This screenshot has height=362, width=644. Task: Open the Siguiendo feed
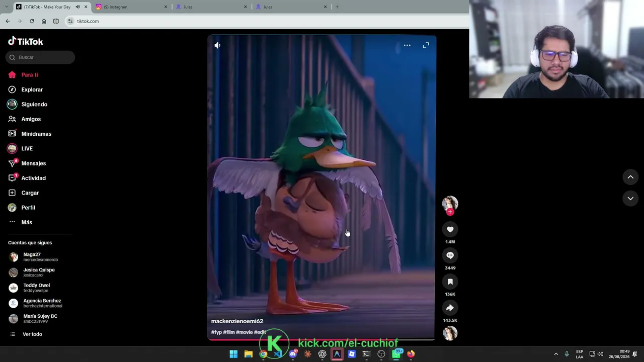[28, 104]
